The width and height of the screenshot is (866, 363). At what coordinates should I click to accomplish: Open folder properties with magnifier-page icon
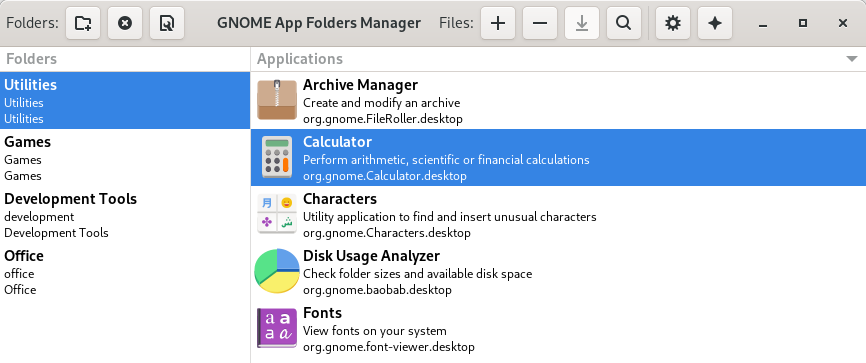pyautogui.click(x=167, y=23)
